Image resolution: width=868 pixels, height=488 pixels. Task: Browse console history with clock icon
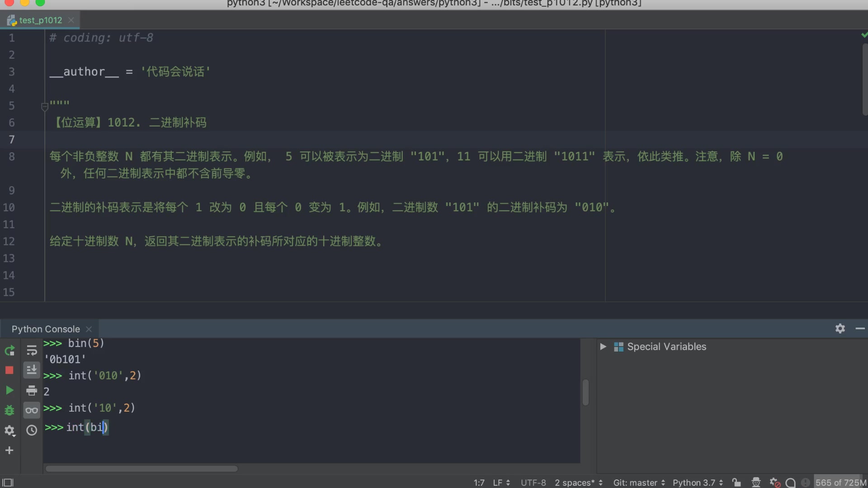(x=32, y=431)
